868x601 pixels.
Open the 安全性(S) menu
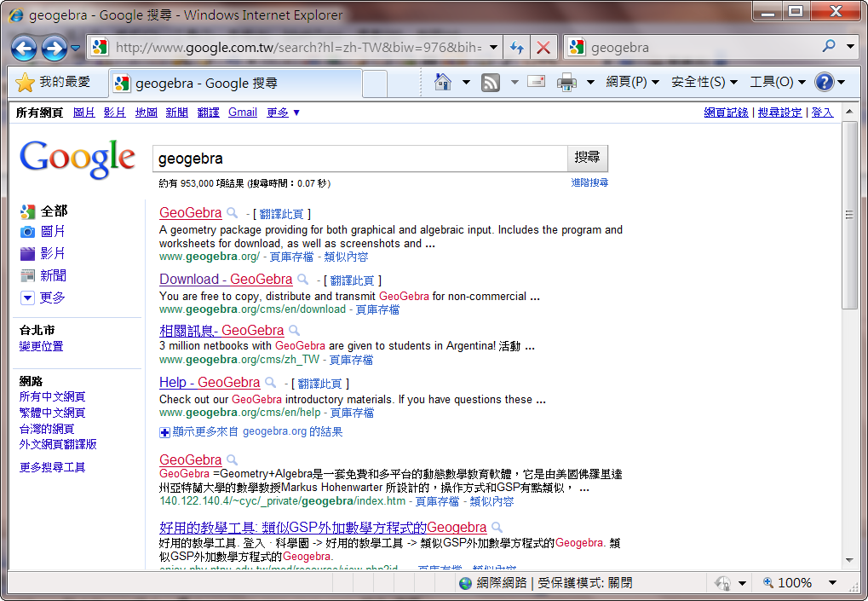pos(704,83)
